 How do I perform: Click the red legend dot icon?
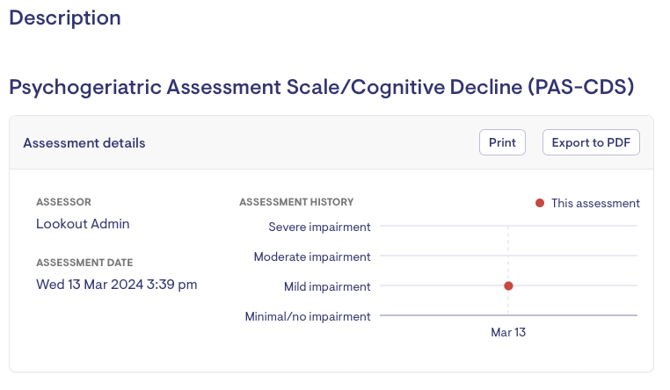(540, 203)
